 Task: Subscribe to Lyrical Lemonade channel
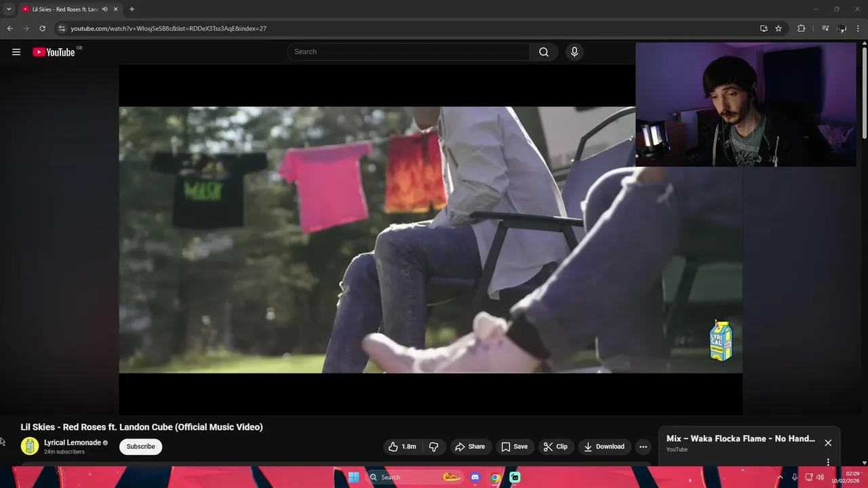click(140, 447)
